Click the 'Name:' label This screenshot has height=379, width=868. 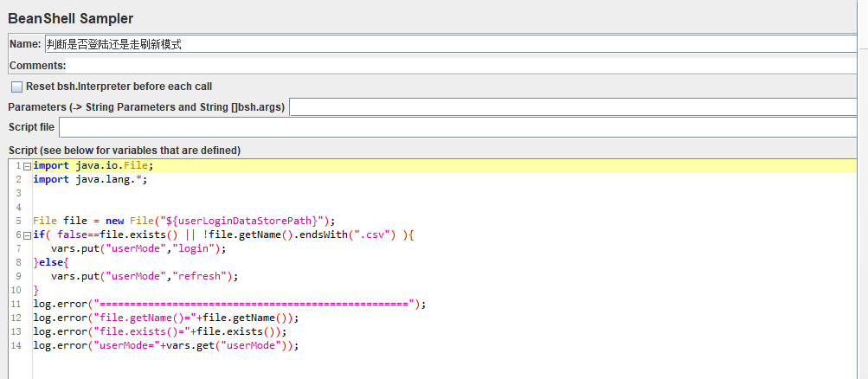pyautogui.click(x=25, y=44)
